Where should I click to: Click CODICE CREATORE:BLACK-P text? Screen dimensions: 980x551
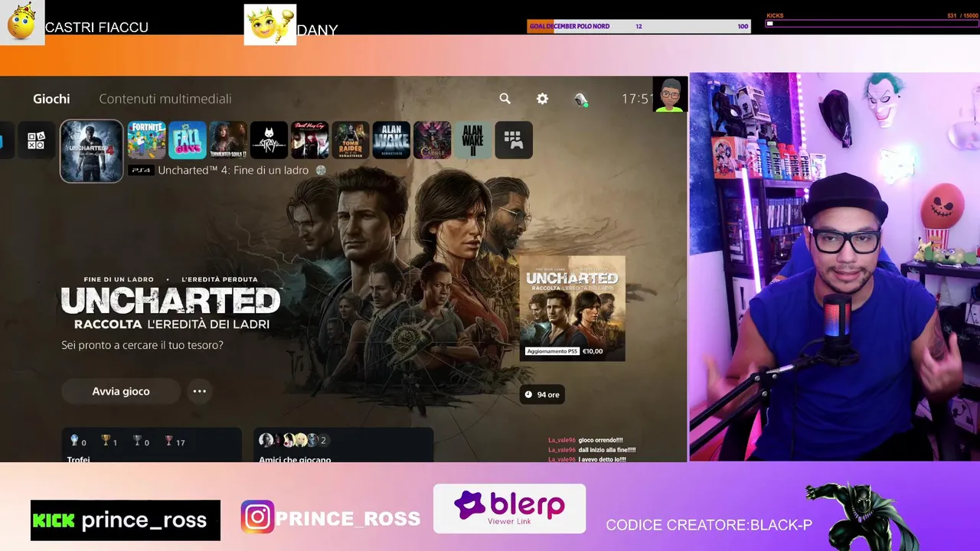[x=709, y=525]
